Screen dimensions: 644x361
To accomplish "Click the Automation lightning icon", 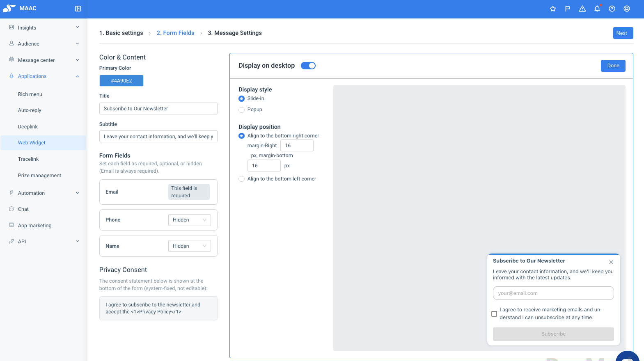I will (x=11, y=193).
